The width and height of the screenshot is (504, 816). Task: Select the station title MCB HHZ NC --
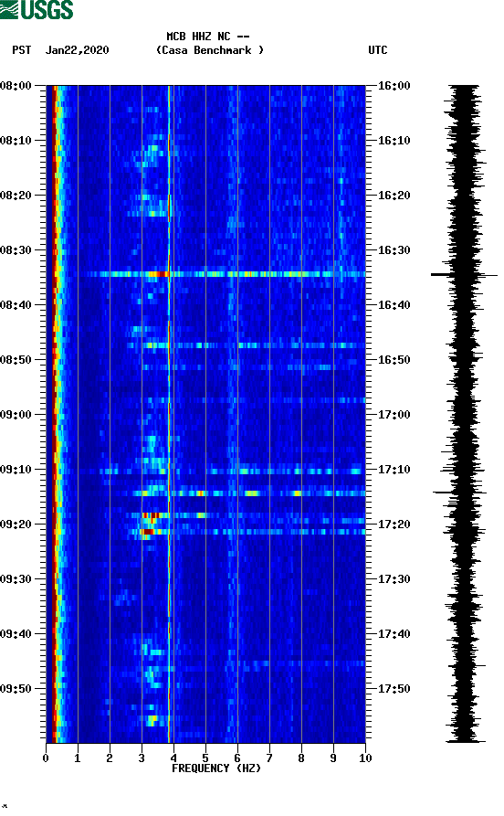(x=208, y=37)
